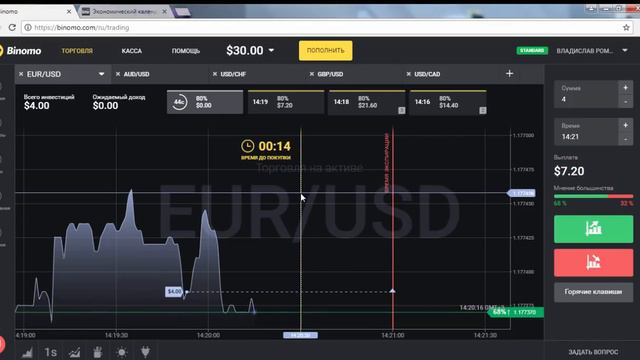Reload the page with browser refresh icon

click(x=12, y=27)
